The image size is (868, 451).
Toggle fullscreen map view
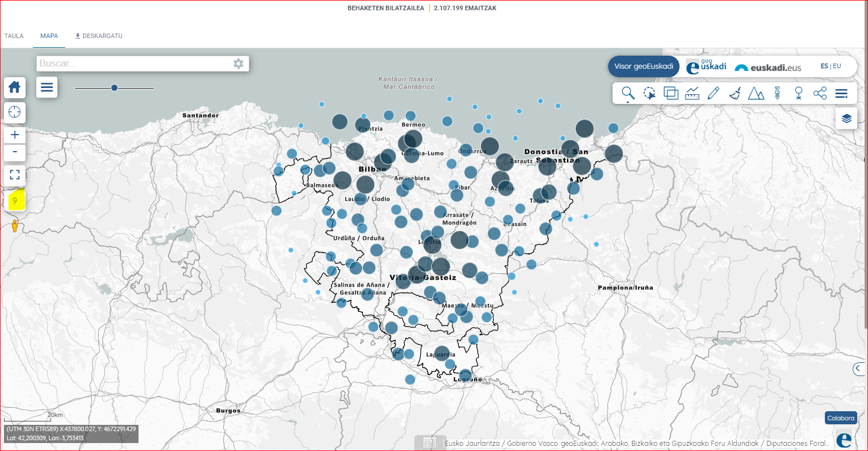tap(15, 174)
